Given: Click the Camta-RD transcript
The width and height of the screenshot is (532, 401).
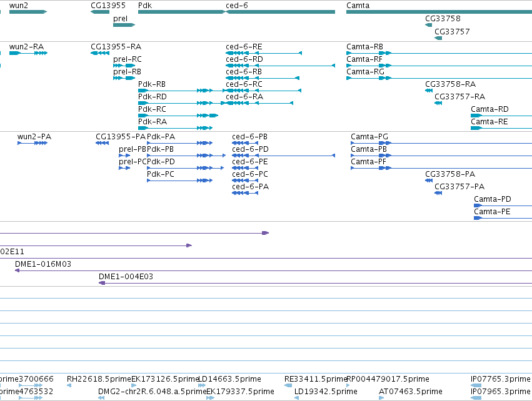Looking at the screenshot, I should [x=501, y=116].
